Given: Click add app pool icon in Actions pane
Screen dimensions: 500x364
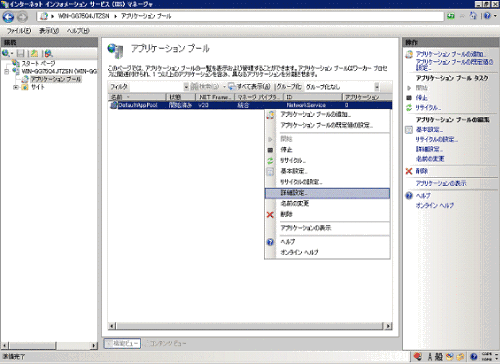Looking at the screenshot, I should 409,54.
